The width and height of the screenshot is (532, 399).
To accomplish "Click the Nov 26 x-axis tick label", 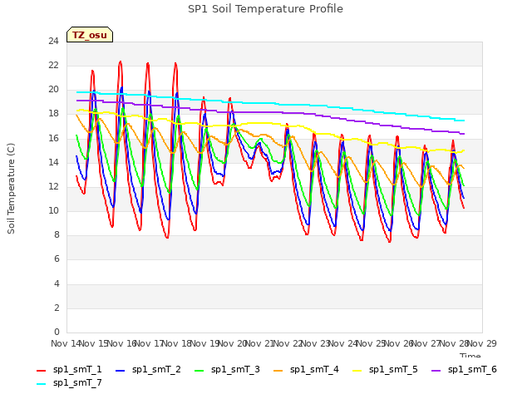I will pyautogui.click(x=399, y=343).
